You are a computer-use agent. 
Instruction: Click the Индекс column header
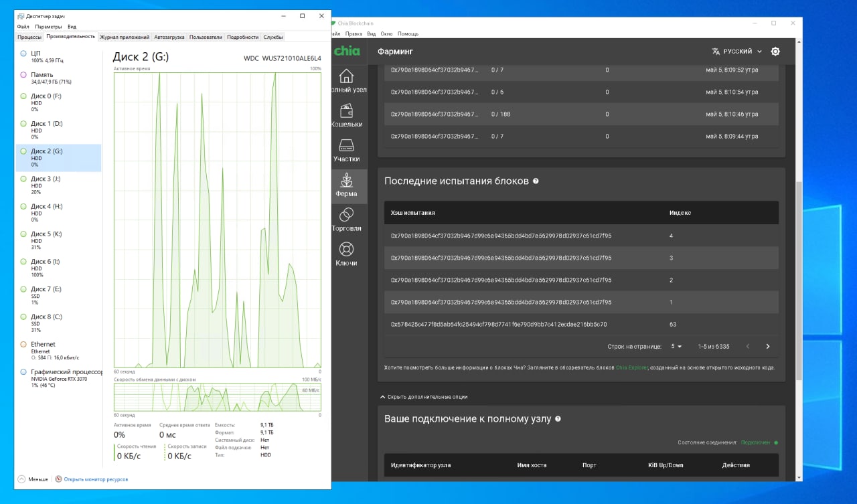(x=680, y=213)
